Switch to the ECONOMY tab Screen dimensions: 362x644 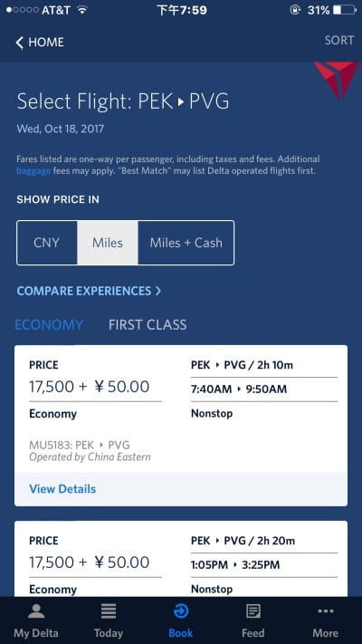click(x=49, y=325)
